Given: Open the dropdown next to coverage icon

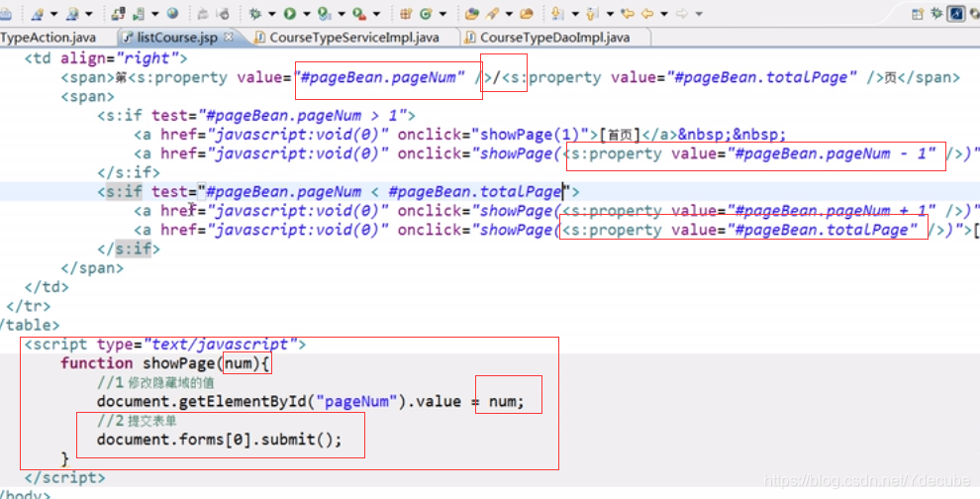Looking at the screenshot, I should tap(342, 13).
